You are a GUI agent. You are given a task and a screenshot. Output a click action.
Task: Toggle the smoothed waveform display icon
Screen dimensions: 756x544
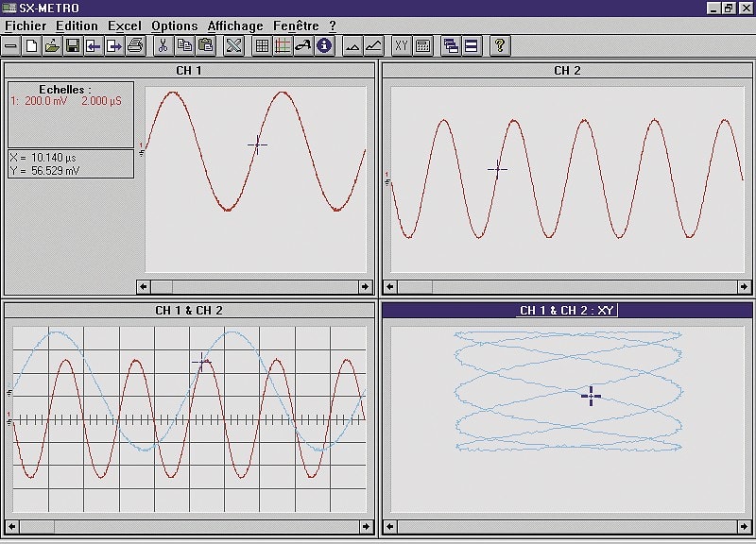point(372,45)
